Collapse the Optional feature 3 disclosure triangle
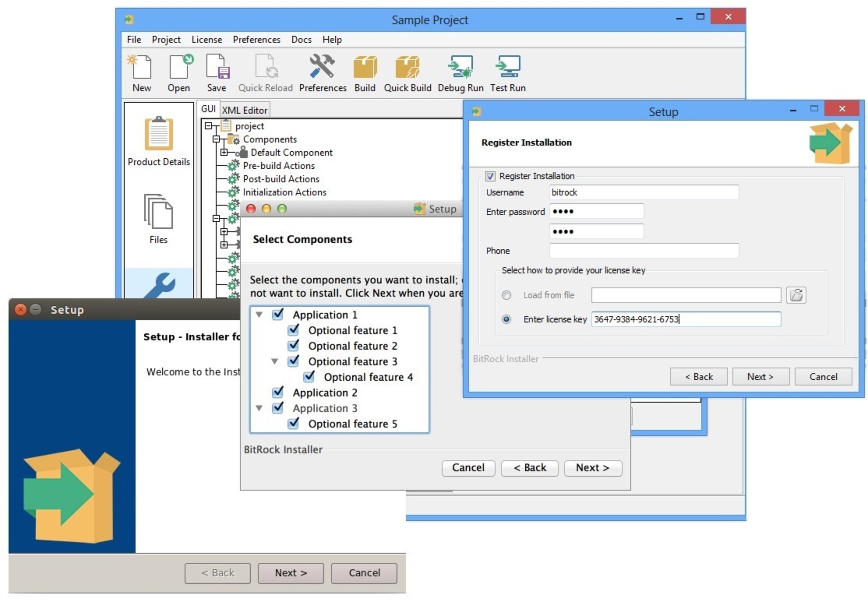This screenshot has width=868, height=602. click(274, 361)
